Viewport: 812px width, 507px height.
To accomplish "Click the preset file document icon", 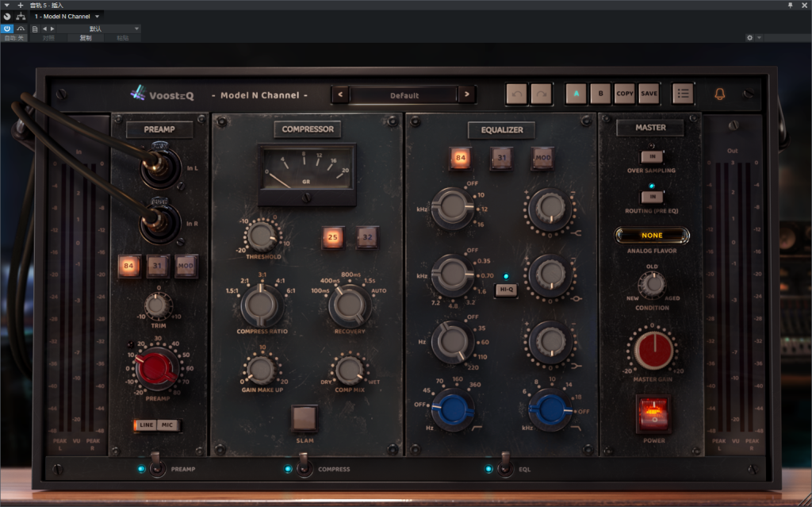I will click(x=35, y=29).
